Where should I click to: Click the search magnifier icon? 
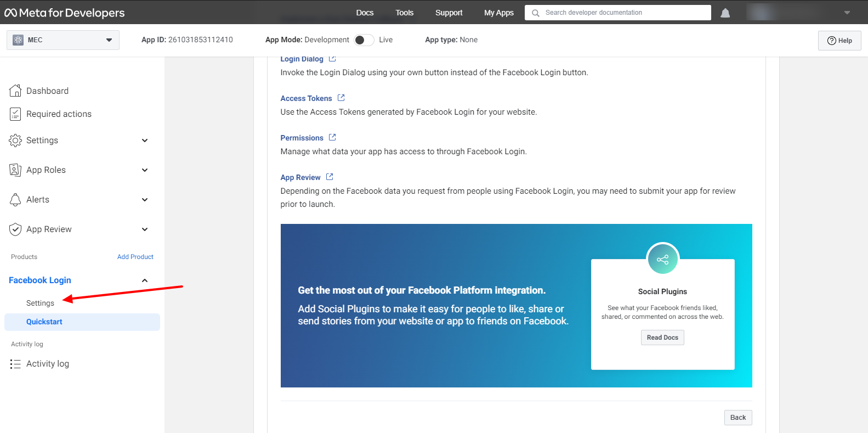[x=536, y=13]
